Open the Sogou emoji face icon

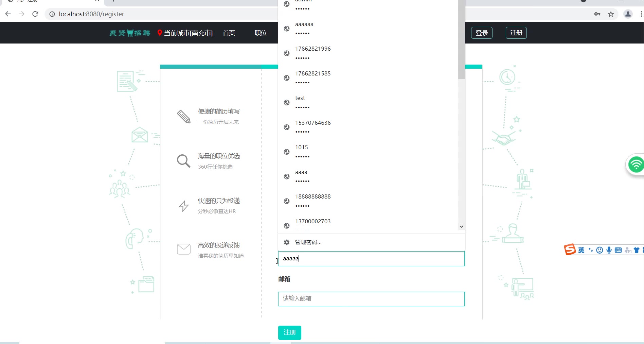tap(600, 250)
